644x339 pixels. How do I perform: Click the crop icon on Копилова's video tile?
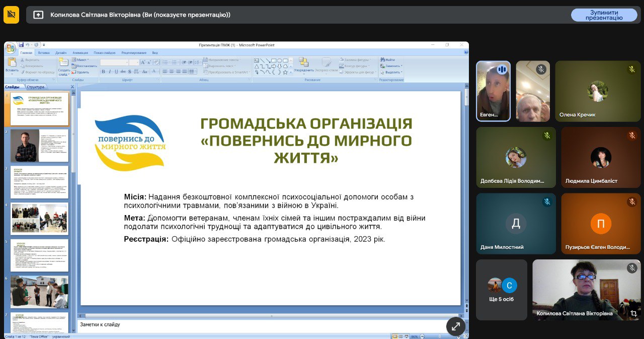pyautogui.click(x=633, y=313)
